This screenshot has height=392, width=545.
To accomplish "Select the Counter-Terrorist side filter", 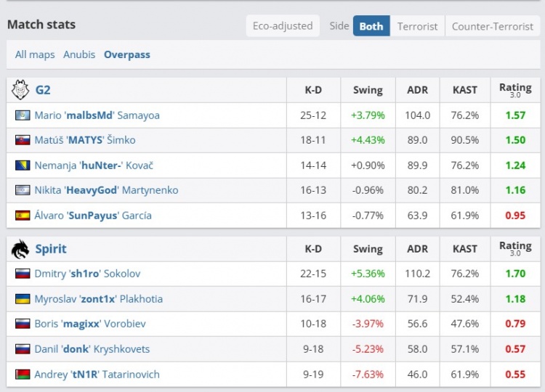I will click(493, 26).
